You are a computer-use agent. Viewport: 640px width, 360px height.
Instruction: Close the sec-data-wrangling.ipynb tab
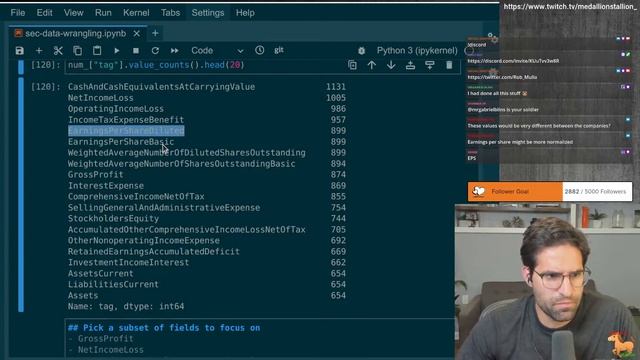[x=137, y=33]
